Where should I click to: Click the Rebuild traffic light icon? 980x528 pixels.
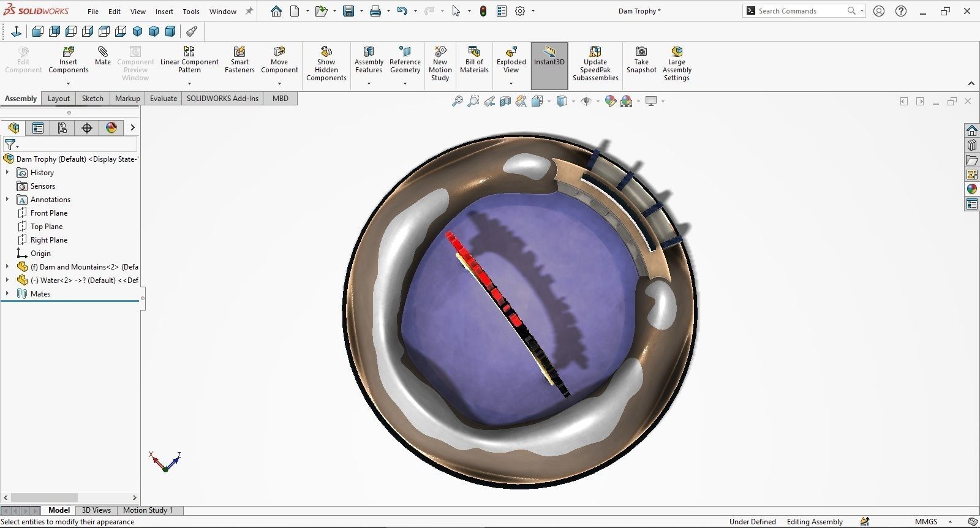pyautogui.click(x=483, y=11)
